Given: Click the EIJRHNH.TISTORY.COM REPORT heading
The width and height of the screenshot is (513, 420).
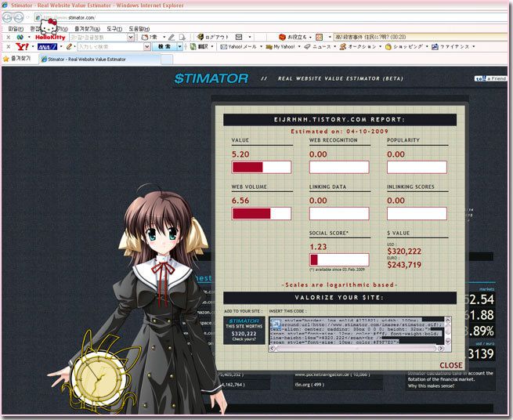Looking at the screenshot, I should click(x=340, y=120).
